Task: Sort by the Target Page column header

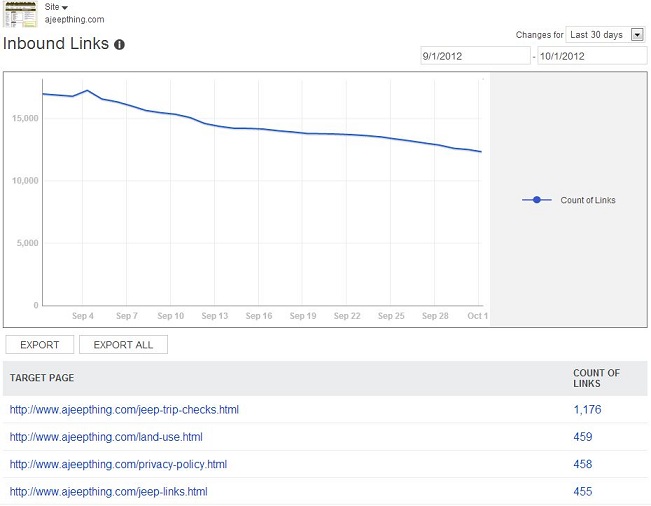Action: click(x=41, y=378)
